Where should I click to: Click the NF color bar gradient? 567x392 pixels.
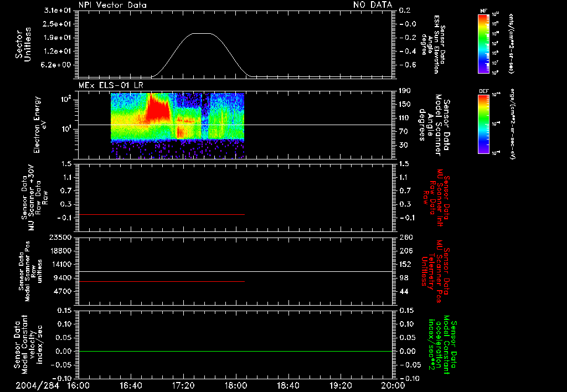[x=483, y=44]
